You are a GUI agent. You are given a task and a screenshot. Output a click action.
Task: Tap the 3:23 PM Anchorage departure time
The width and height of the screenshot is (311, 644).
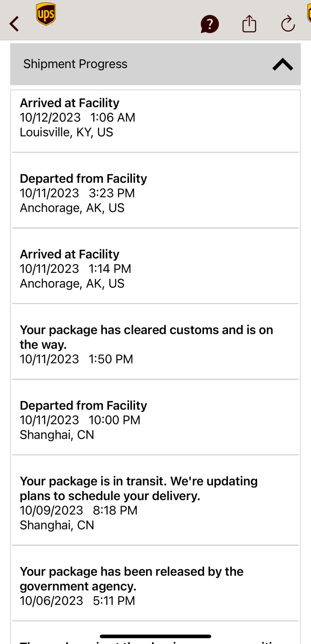(112, 193)
